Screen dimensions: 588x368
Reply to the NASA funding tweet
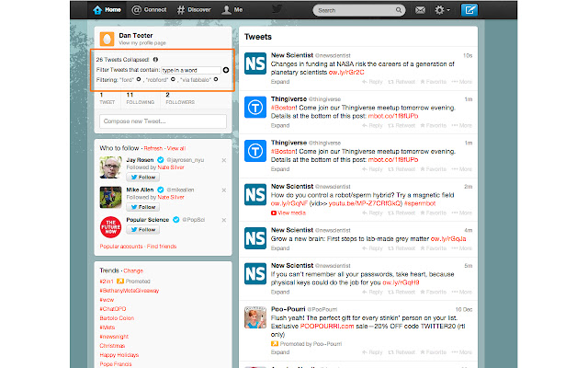372,82
